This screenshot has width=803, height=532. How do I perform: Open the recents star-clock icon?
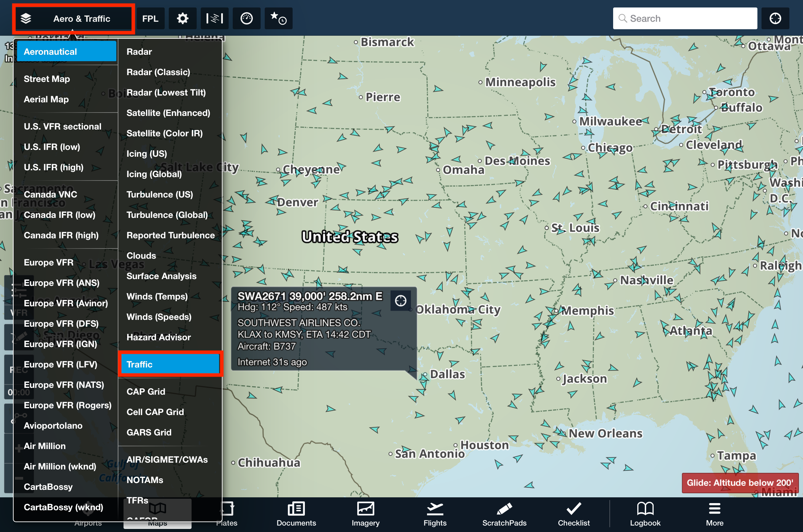point(278,18)
